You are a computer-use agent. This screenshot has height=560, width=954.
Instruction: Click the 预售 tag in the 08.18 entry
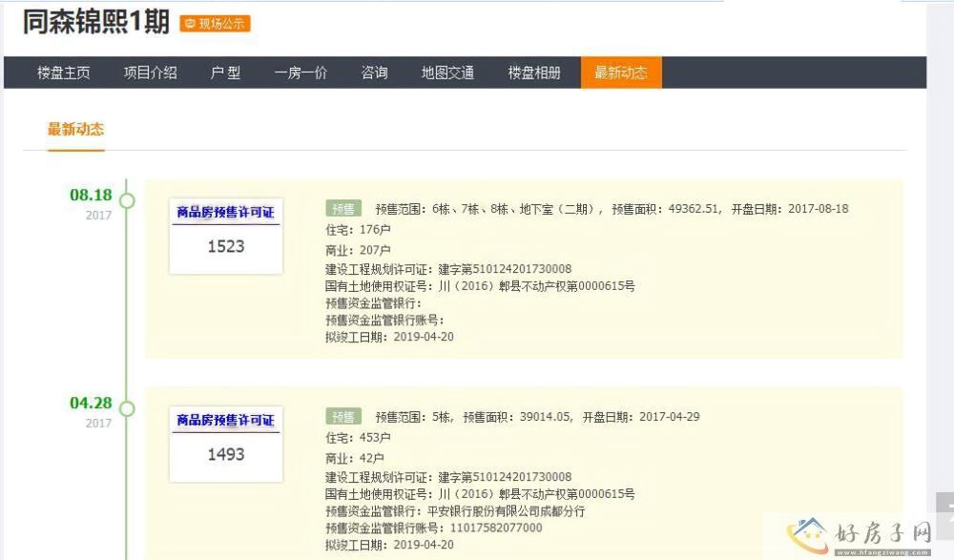(343, 209)
